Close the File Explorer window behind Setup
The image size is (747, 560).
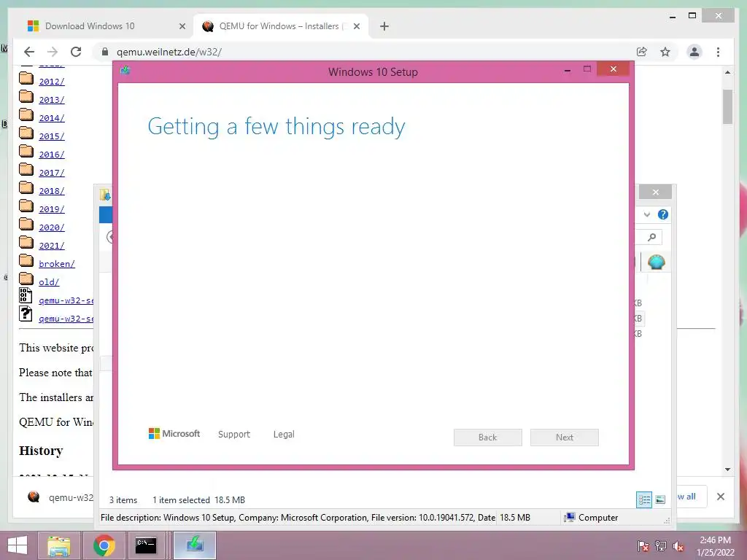point(656,192)
